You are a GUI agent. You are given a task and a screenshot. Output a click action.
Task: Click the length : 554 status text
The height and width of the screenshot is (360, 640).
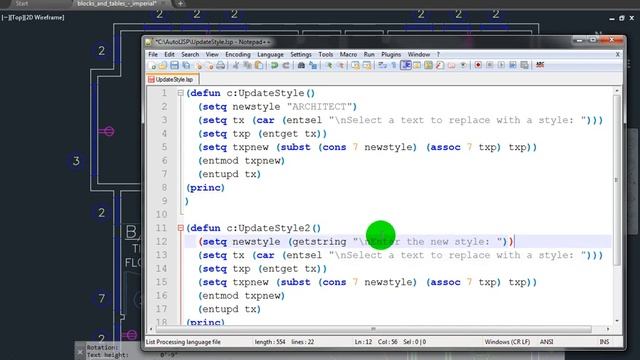(270, 342)
